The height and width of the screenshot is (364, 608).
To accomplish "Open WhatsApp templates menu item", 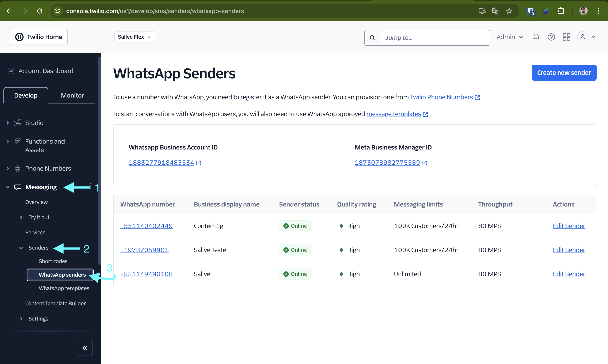I will [x=64, y=288].
